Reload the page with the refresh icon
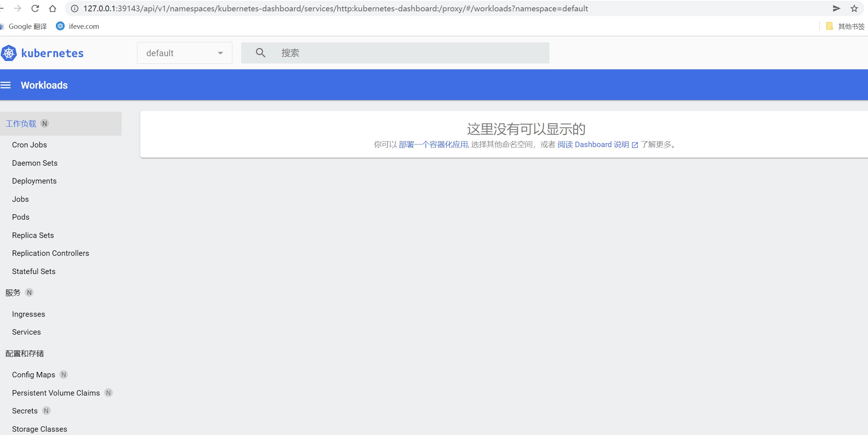The height and width of the screenshot is (435, 868). pyautogui.click(x=35, y=8)
